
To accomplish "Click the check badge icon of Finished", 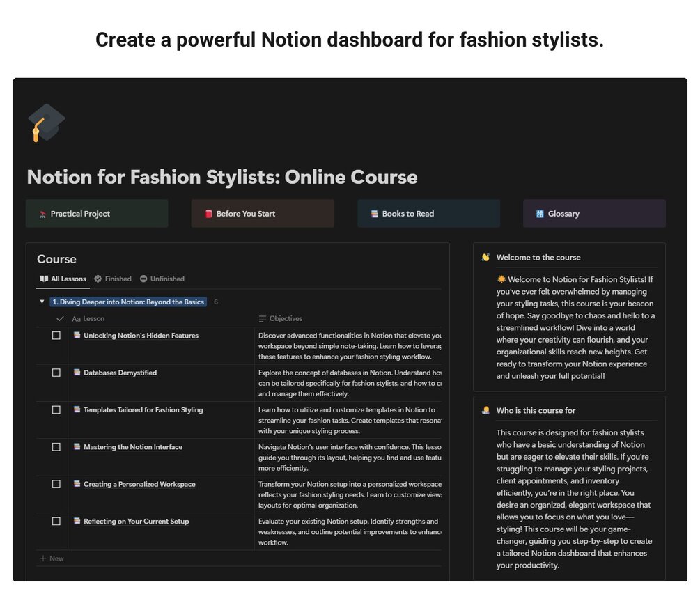I will (98, 279).
